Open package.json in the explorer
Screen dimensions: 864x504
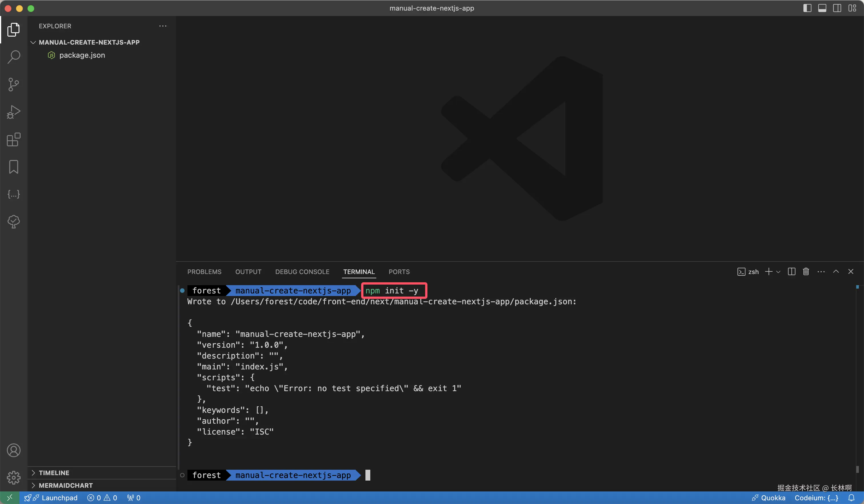[82, 55]
